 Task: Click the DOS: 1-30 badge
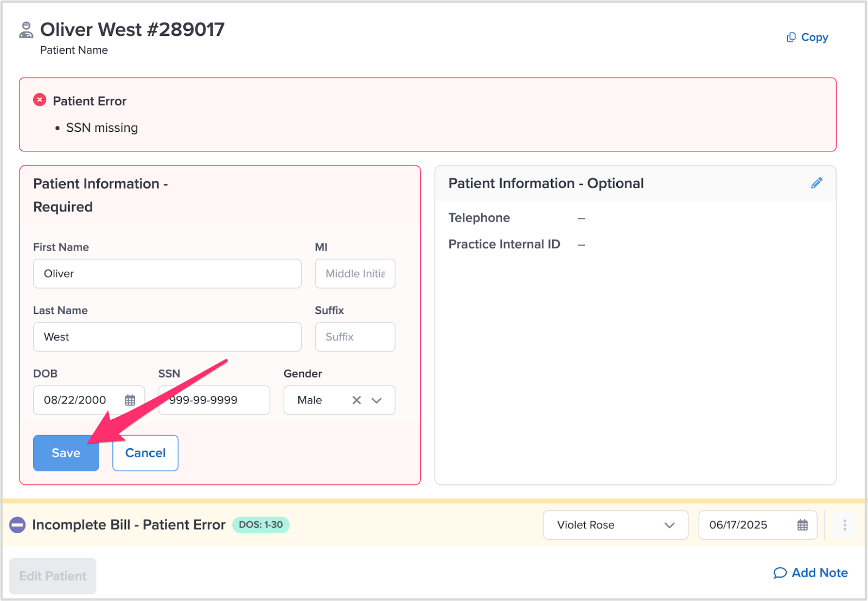pyautogui.click(x=261, y=525)
